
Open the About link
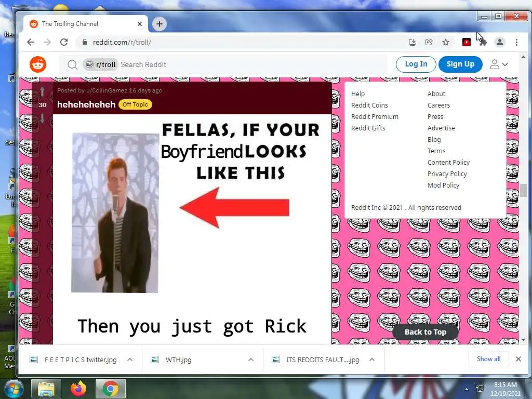(436, 94)
